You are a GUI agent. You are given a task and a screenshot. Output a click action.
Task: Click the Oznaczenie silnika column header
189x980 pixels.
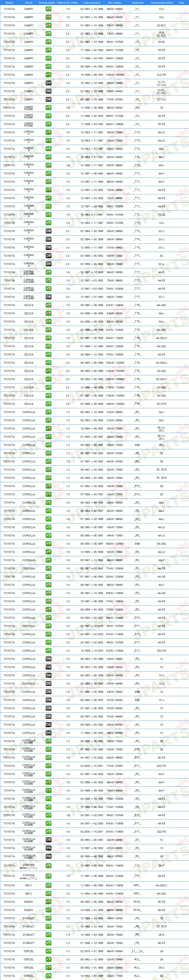[162, 3]
